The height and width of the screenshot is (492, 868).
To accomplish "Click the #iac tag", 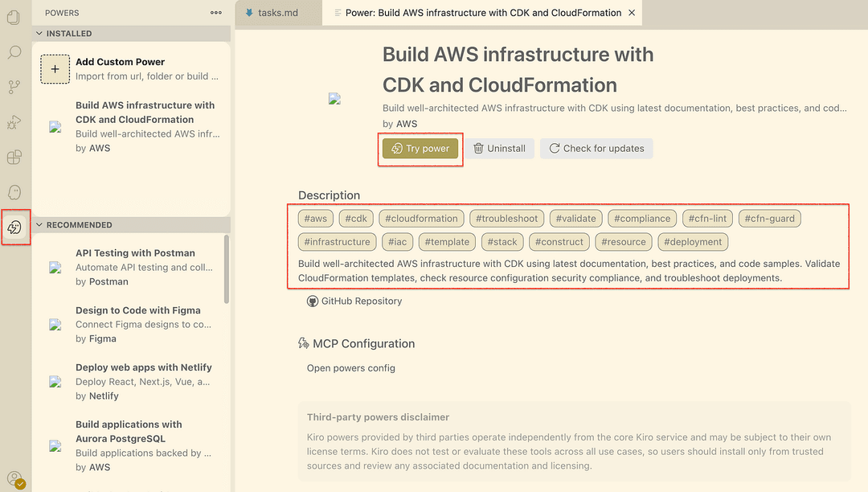I will tap(397, 242).
